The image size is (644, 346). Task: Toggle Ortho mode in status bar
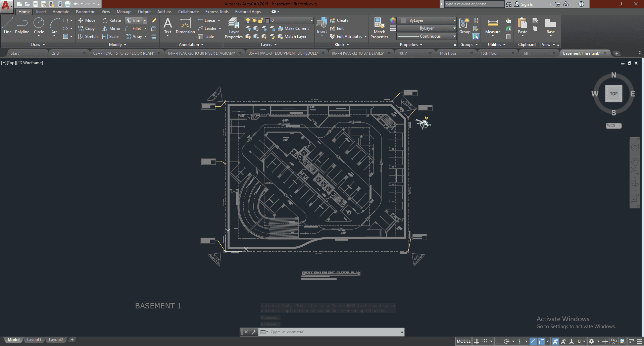pos(498,341)
